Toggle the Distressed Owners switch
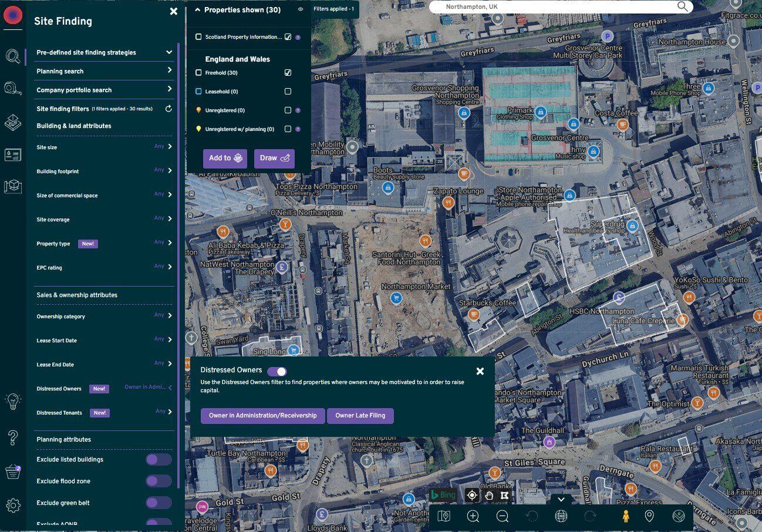The image size is (762, 532). click(x=277, y=371)
